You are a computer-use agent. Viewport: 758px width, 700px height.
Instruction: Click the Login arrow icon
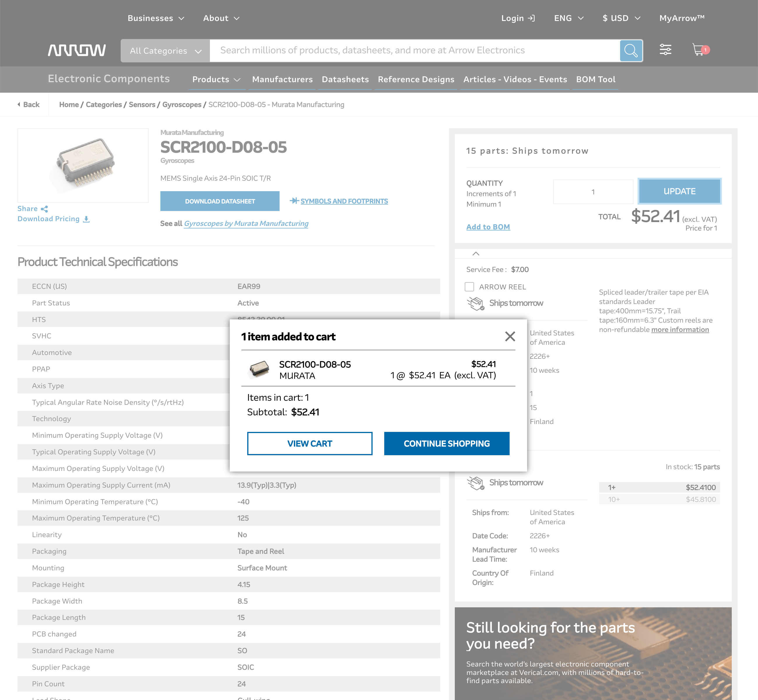pyautogui.click(x=531, y=18)
